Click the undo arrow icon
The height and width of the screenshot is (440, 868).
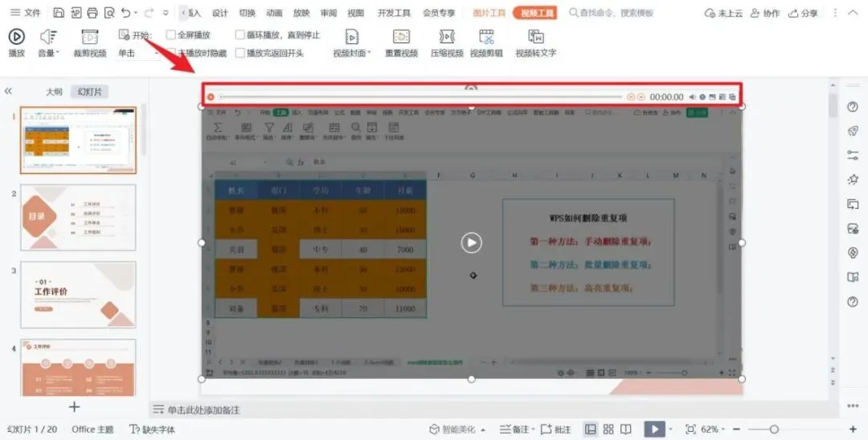pos(126,12)
